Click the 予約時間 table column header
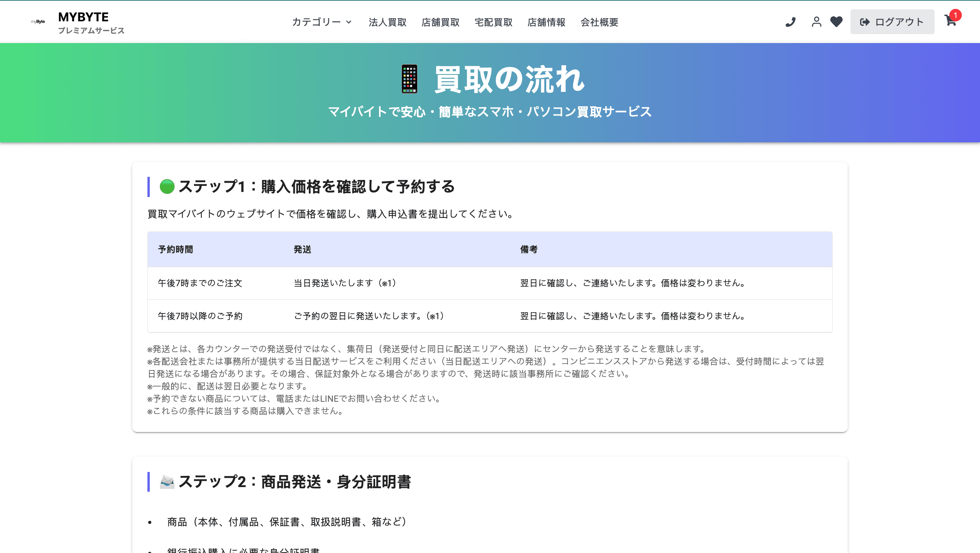980x553 pixels. pos(175,249)
